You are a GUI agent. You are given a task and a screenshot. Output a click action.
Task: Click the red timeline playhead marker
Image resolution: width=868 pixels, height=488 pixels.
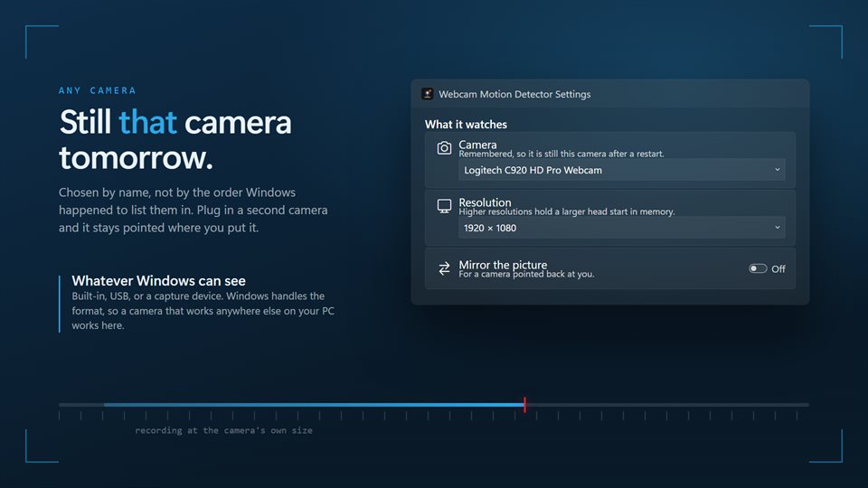(x=524, y=405)
